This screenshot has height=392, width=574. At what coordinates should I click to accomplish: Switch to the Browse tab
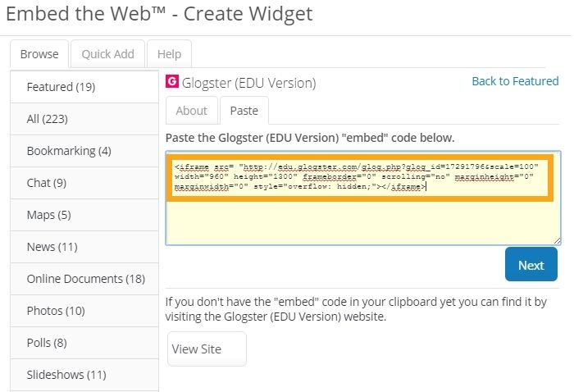[39, 54]
